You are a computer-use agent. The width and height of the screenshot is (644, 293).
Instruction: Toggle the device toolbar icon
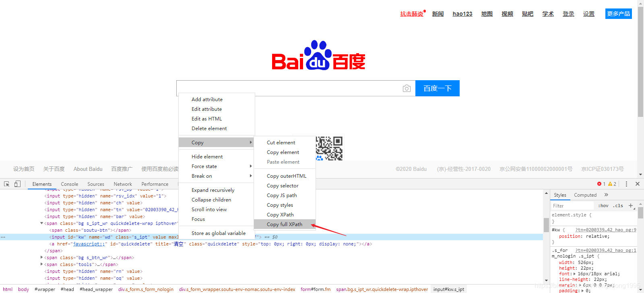(17, 184)
